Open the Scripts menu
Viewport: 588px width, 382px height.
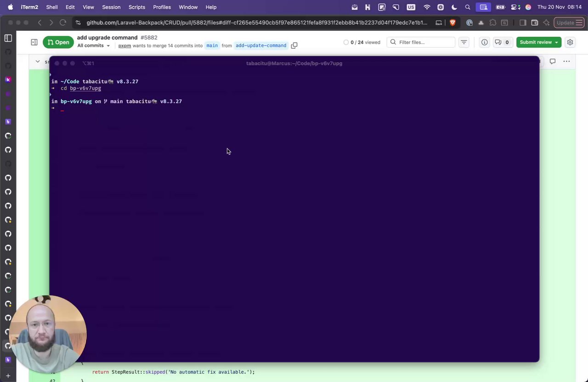[x=137, y=7]
